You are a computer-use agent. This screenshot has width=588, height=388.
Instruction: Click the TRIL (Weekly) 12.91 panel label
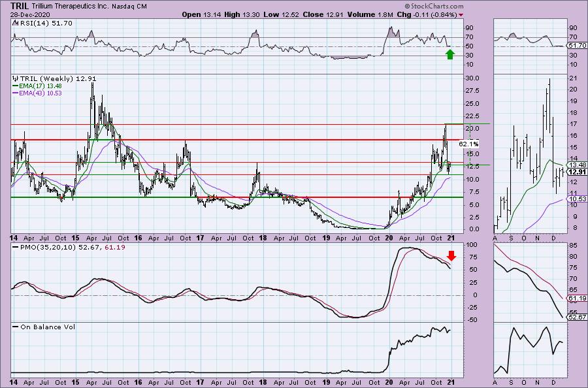58,79
